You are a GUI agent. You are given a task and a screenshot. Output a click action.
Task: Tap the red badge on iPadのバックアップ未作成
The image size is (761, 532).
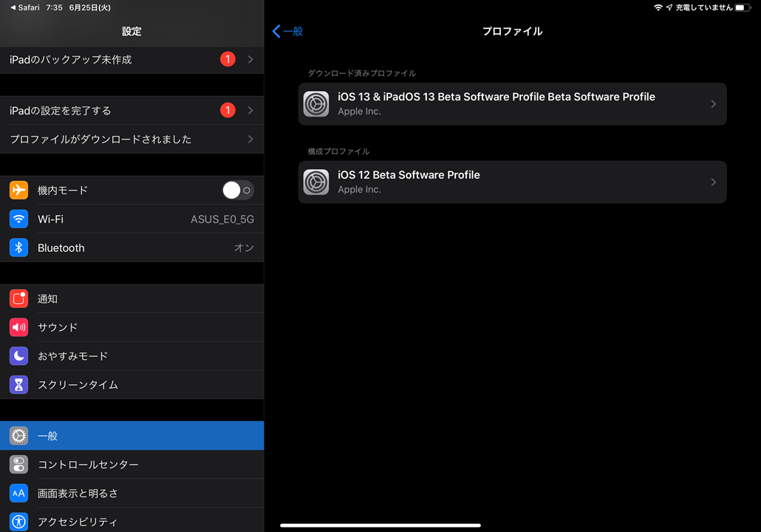point(228,59)
